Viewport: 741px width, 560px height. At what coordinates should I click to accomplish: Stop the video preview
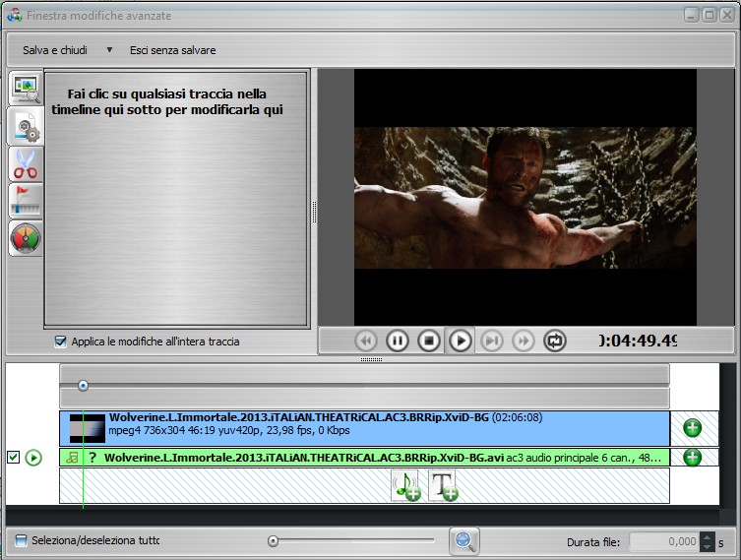coord(429,341)
